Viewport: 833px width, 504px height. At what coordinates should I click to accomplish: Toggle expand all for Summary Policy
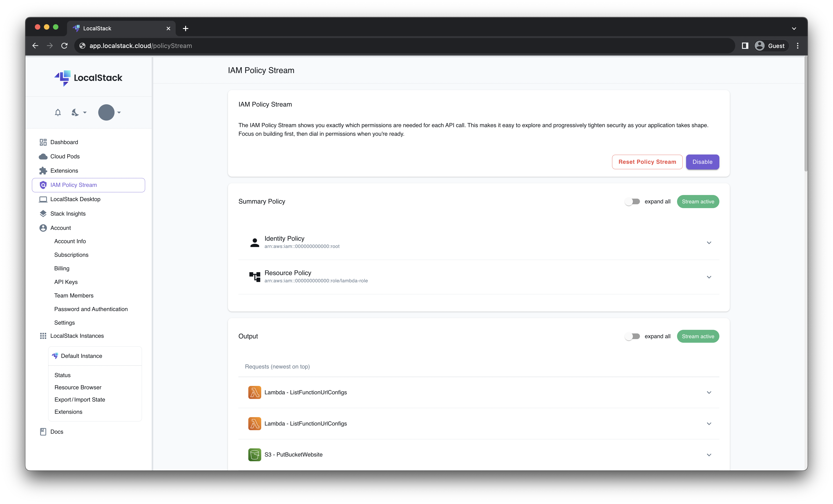pos(632,201)
